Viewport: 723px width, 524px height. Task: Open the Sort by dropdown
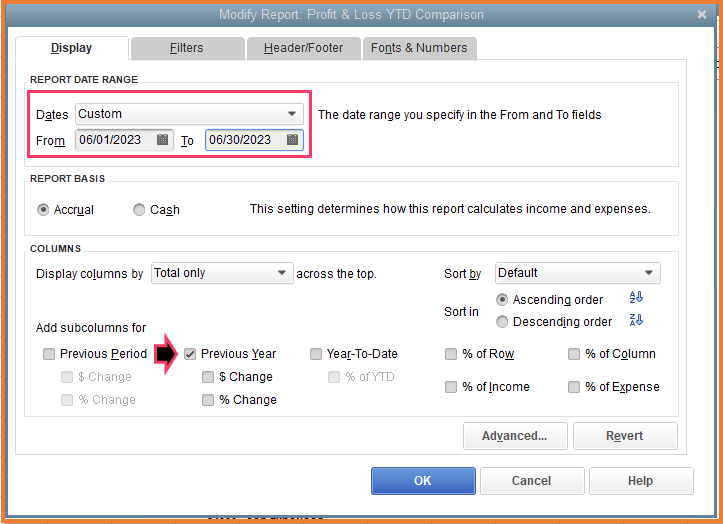point(648,273)
